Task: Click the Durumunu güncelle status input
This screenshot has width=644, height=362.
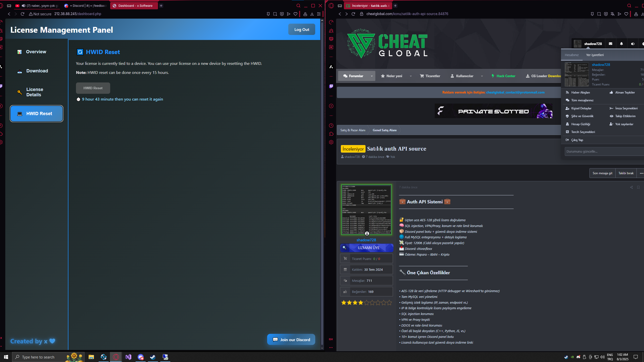Action: tap(604, 152)
